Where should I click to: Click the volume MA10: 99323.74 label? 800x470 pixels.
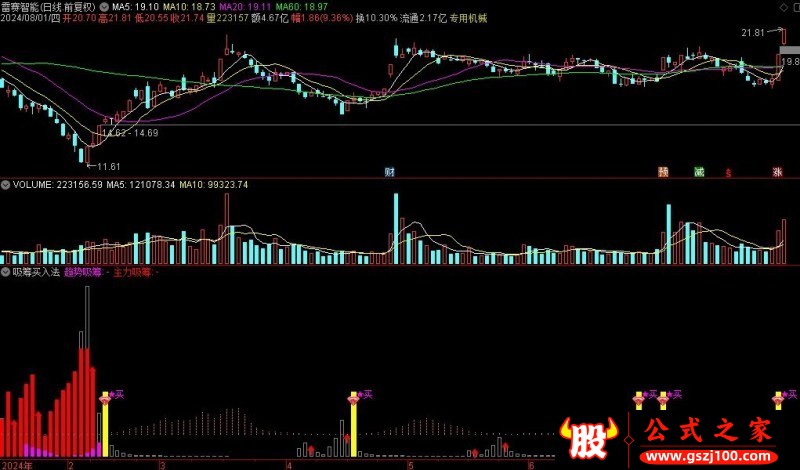point(214,185)
